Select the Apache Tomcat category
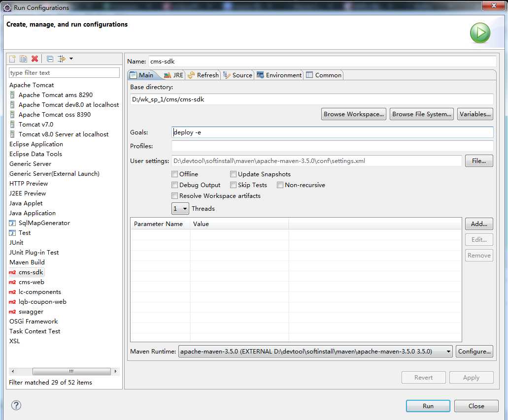This screenshot has width=508, height=420. (32, 85)
